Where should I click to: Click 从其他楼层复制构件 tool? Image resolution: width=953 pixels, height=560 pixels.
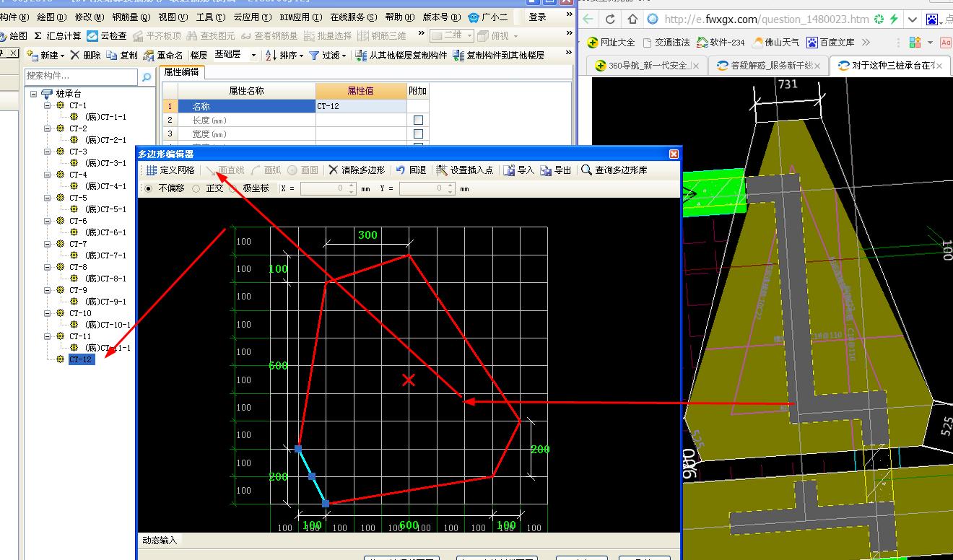pos(401,55)
